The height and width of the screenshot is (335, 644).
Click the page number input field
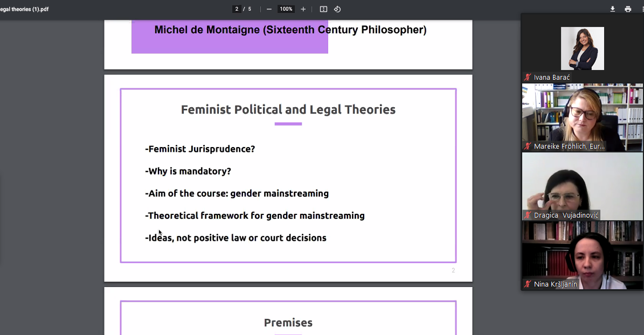point(237,9)
